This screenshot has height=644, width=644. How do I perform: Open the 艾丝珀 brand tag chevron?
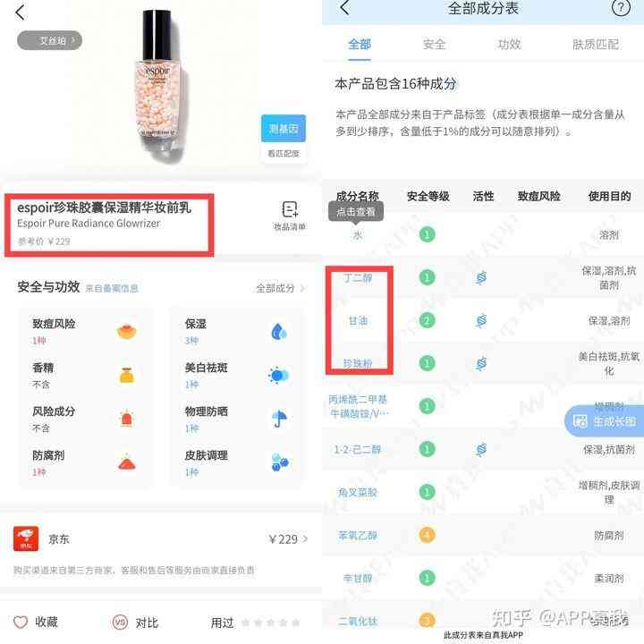73,40
